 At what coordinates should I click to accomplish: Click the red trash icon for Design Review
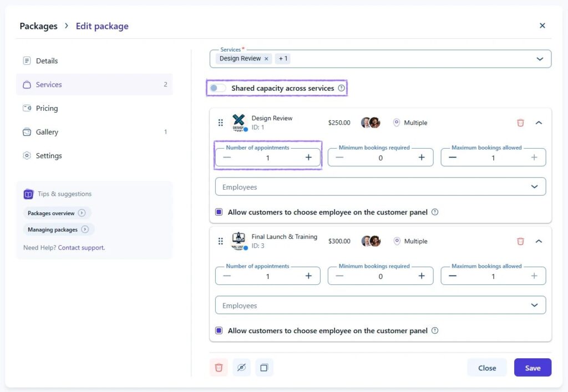click(520, 123)
